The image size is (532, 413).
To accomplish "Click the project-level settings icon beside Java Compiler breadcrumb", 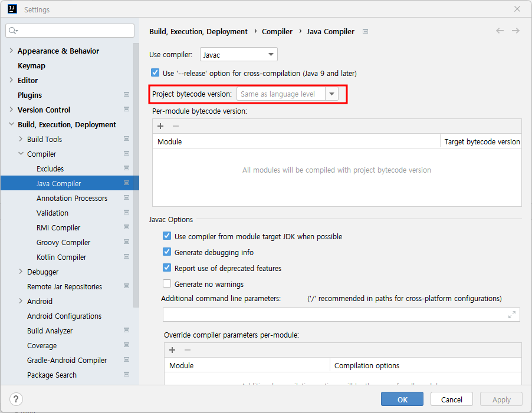I will coord(366,31).
